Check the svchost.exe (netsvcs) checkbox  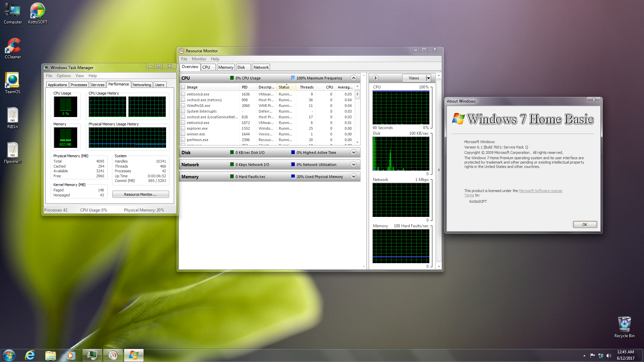[183, 100]
